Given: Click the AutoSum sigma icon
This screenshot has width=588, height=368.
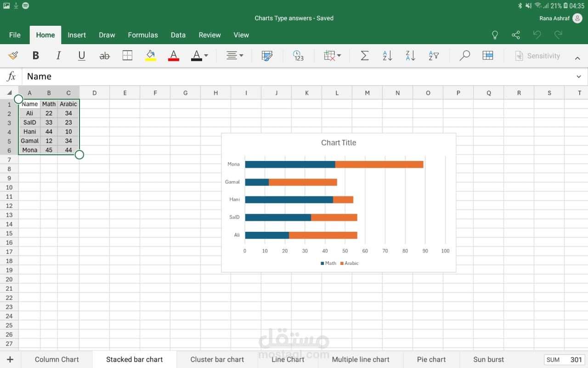Looking at the screenshot, I should coord(364,56).
